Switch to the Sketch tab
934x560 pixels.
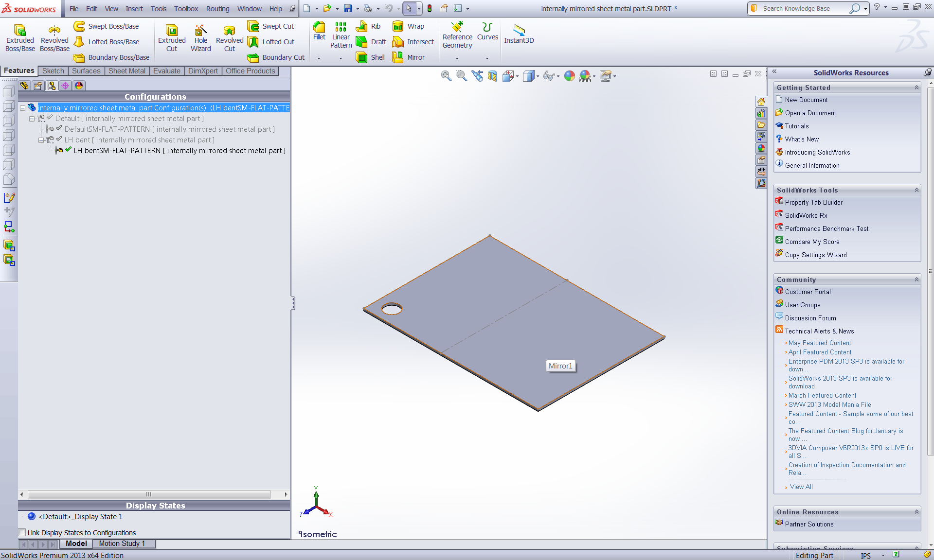(53, 71)
